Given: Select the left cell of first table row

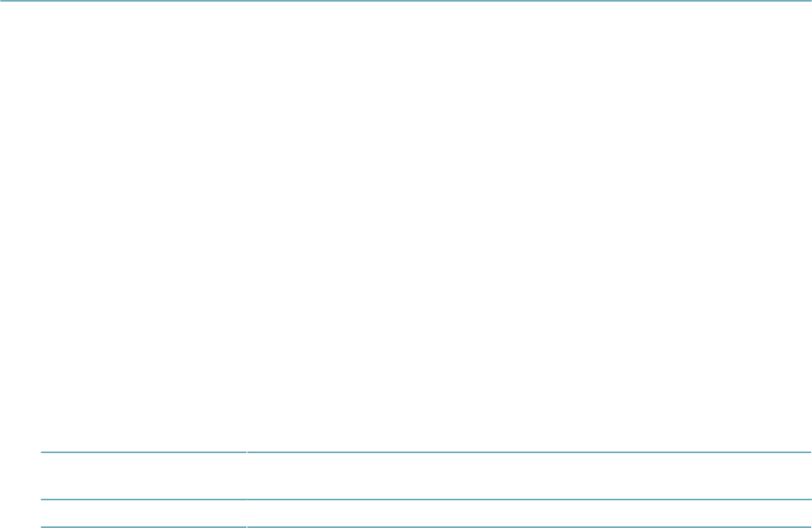Looking at the screenshot, I should pos(143,476).
